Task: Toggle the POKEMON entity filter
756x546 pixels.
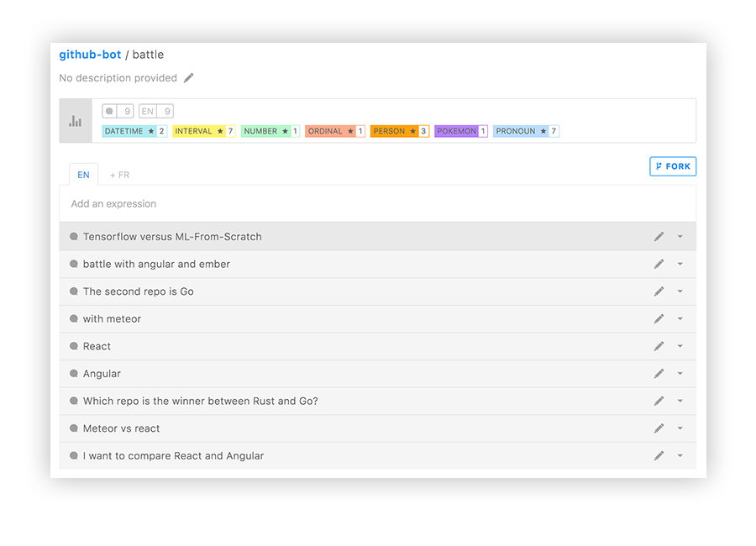Action: (460, 130)
